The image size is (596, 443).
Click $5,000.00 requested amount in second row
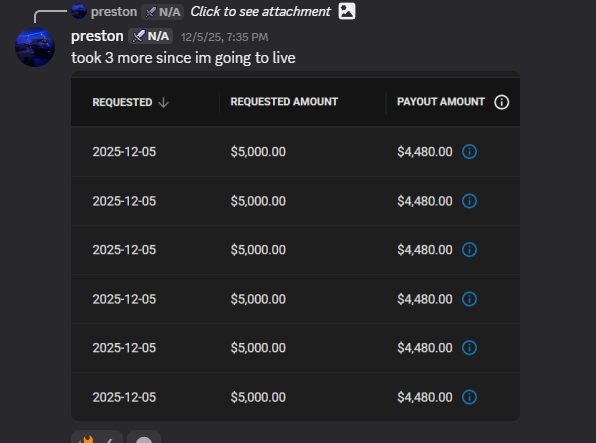pos(258,201)
